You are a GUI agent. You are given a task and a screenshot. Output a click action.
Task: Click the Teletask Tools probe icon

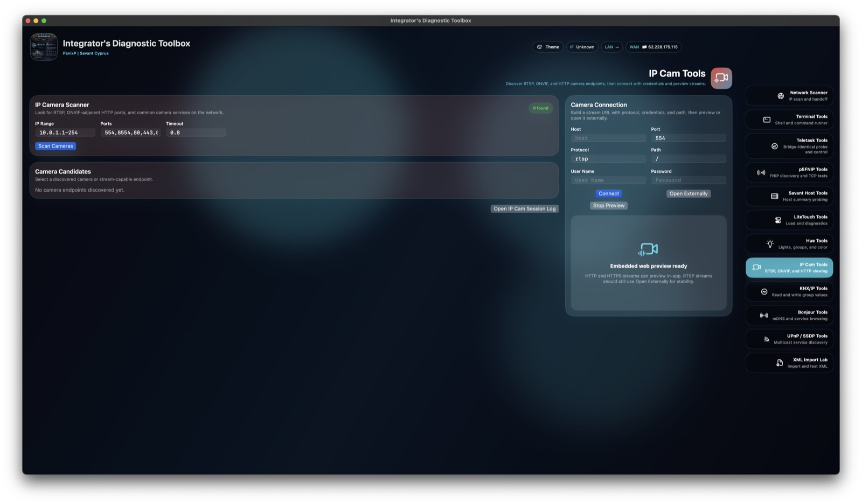(x=774, y=145)
